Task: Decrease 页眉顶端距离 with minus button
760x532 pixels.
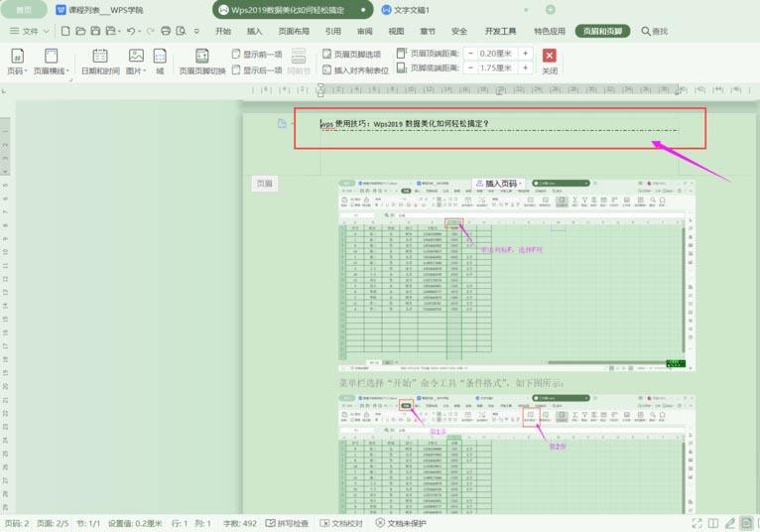Action: point(470,54)
